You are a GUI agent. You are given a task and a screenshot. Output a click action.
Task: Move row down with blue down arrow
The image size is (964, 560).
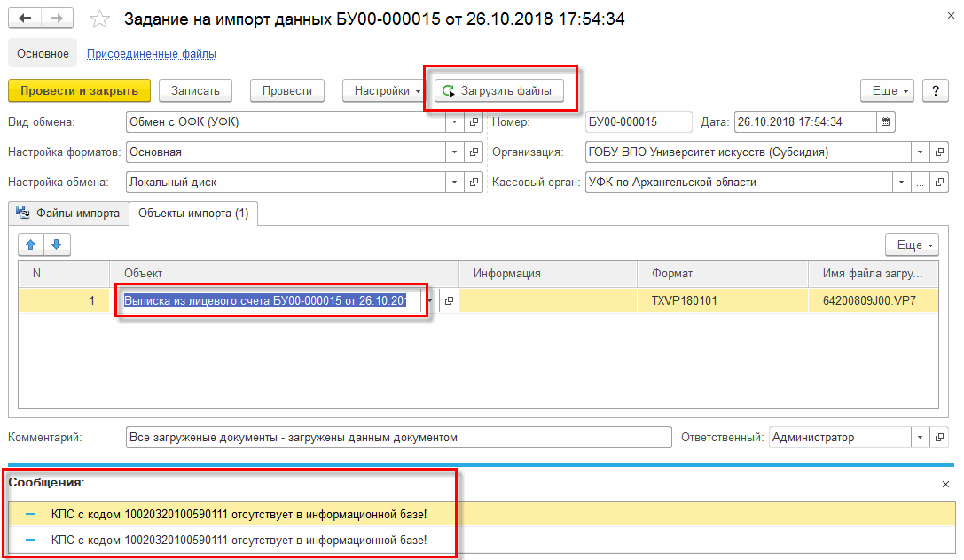tap(57, 245)
